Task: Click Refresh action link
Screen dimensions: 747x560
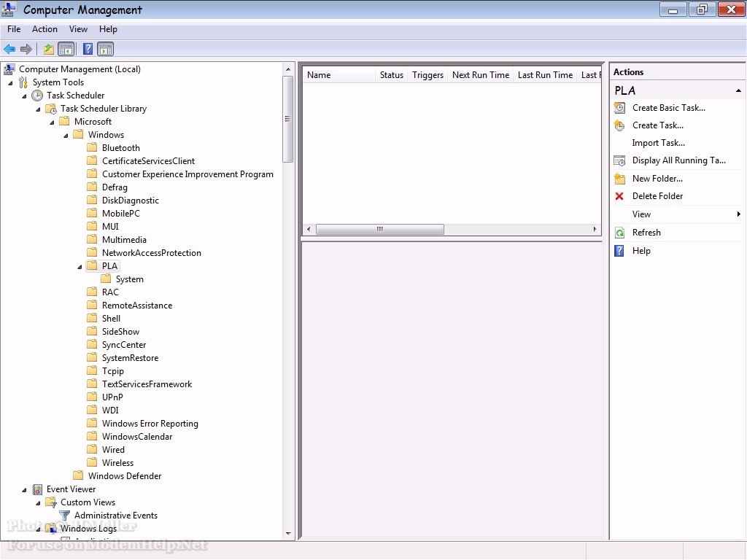Action: 646,233
